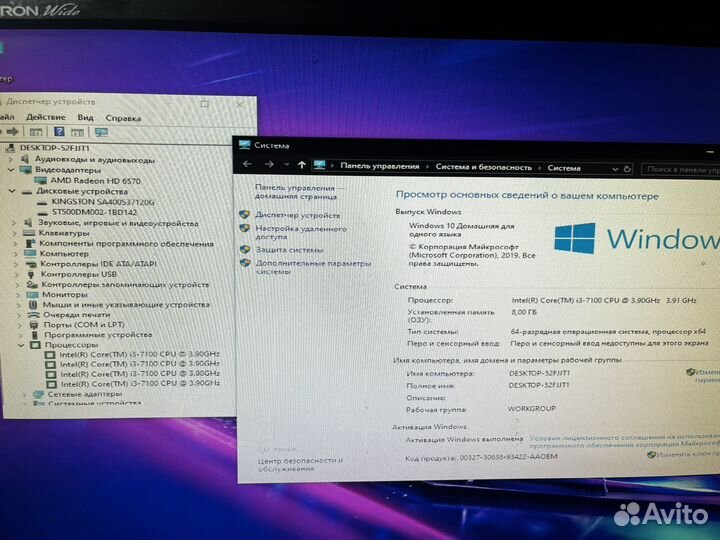The height and width of the screenshot is (540, 720).
Task: Expand the Контроллеры USB category
Action: pos(16,274)
